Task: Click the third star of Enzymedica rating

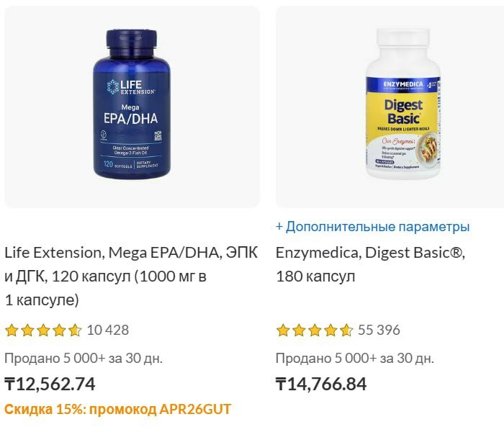Action: point(315,331)
